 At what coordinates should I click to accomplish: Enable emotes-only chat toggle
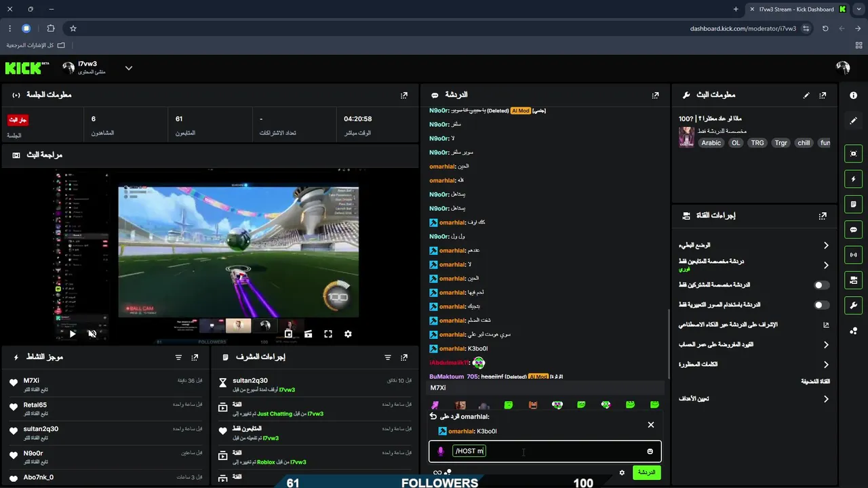pyautogui.click(x=821, y=305)
